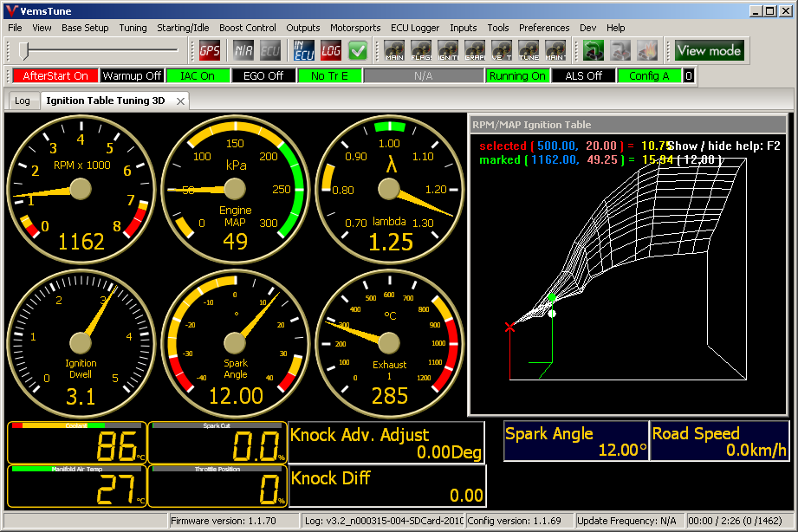Click the RPM x 1000 gauge
Screen dimensions: 798x532
coord(81,189)
